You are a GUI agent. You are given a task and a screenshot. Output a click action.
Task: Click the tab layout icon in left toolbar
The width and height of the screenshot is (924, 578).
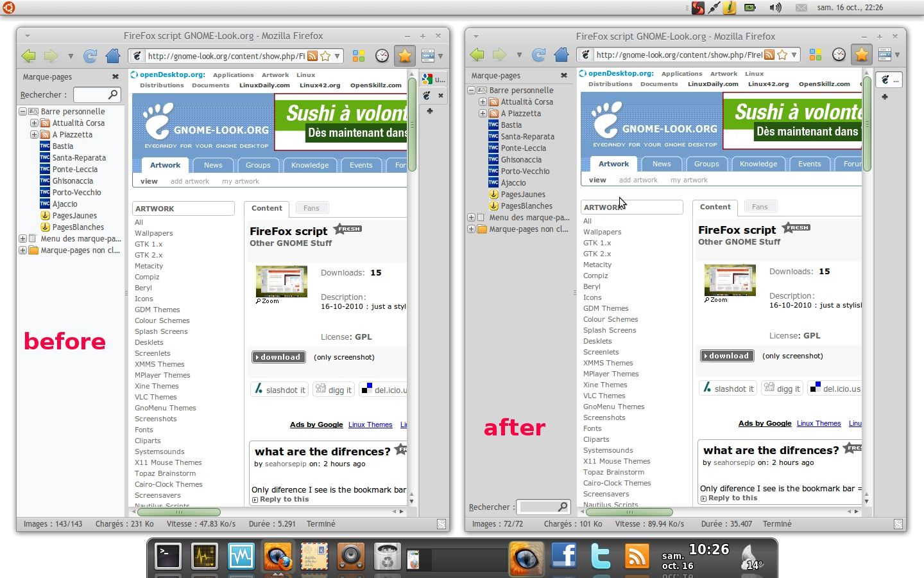427,56
